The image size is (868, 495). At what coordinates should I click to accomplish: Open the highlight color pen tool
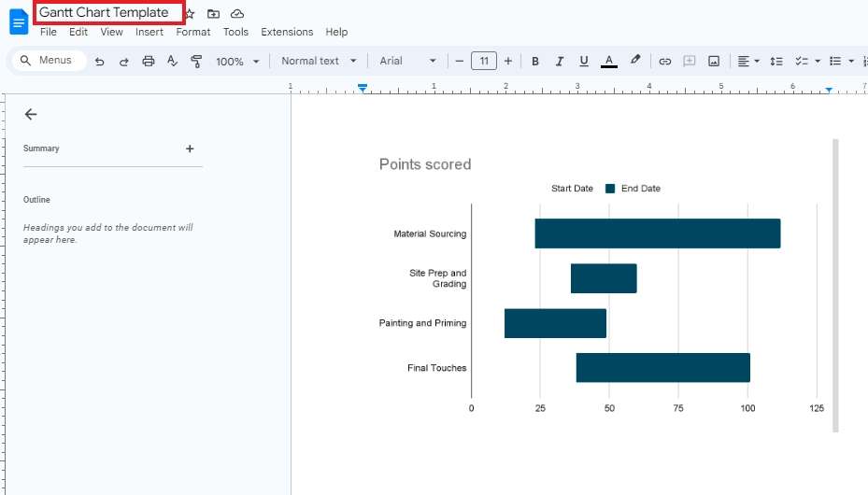pos(635,60)
